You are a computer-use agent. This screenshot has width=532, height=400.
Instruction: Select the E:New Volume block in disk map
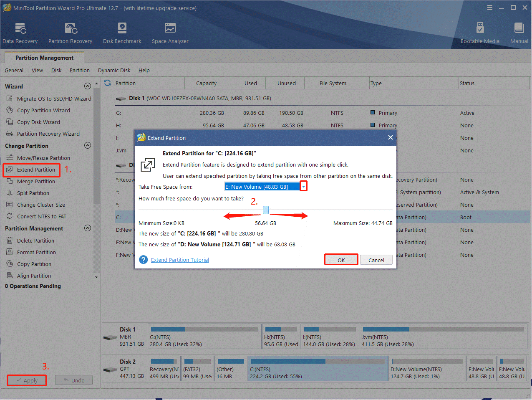pyautogui.click(x=482, y=368)
